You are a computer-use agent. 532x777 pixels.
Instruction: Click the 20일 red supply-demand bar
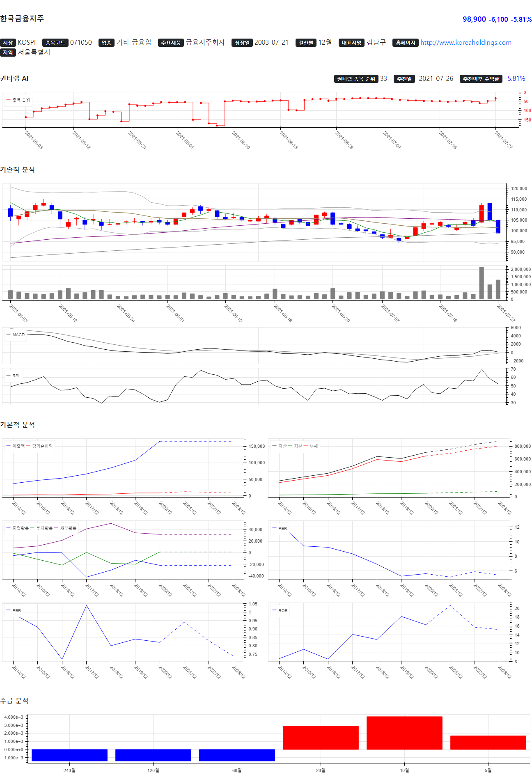pos(321,738)
